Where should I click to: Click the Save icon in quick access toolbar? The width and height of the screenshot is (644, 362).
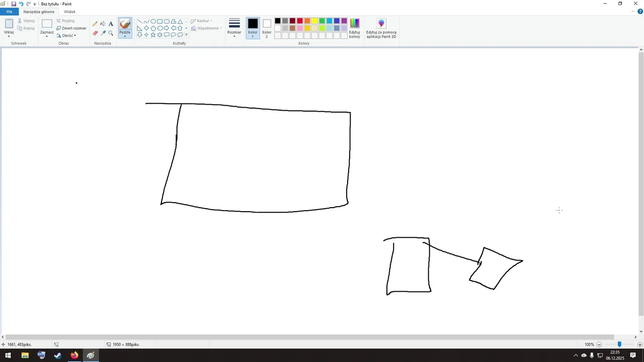(14, 4)
